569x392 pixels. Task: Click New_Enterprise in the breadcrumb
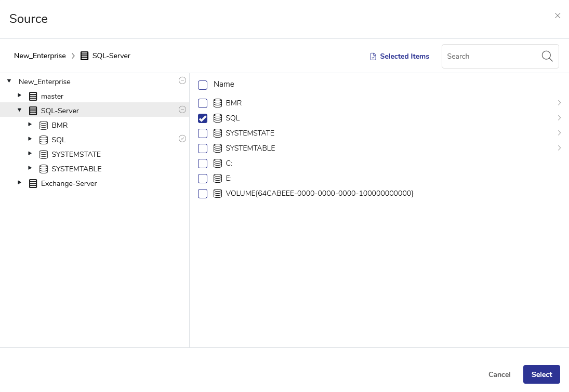pos(40,56)
